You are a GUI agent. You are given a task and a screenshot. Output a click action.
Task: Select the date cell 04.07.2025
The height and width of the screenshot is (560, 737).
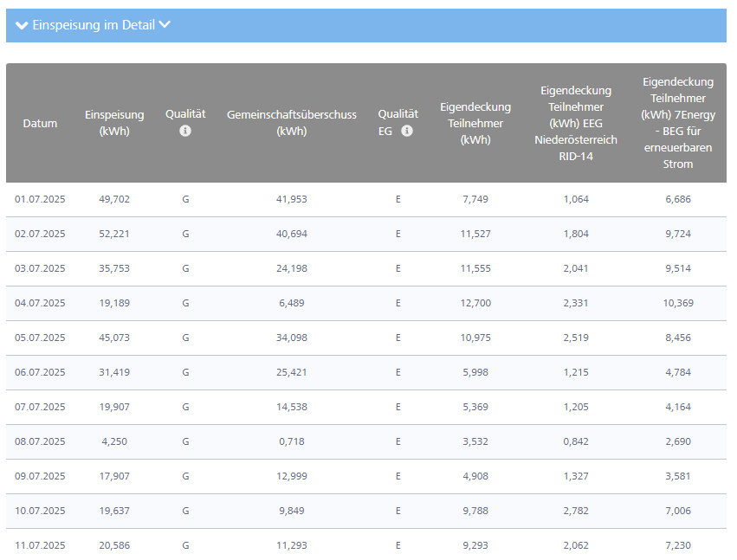(40, 303)
